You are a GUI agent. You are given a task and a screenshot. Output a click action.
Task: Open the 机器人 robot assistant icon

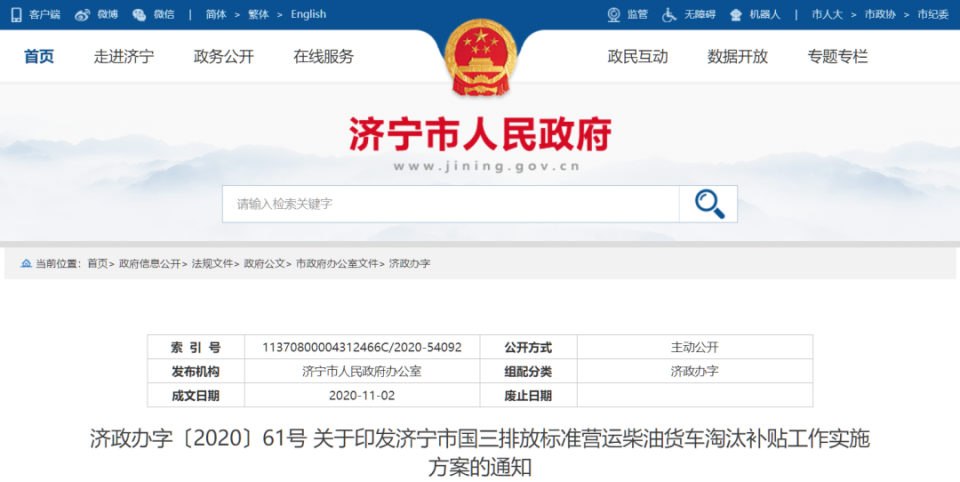736,15
